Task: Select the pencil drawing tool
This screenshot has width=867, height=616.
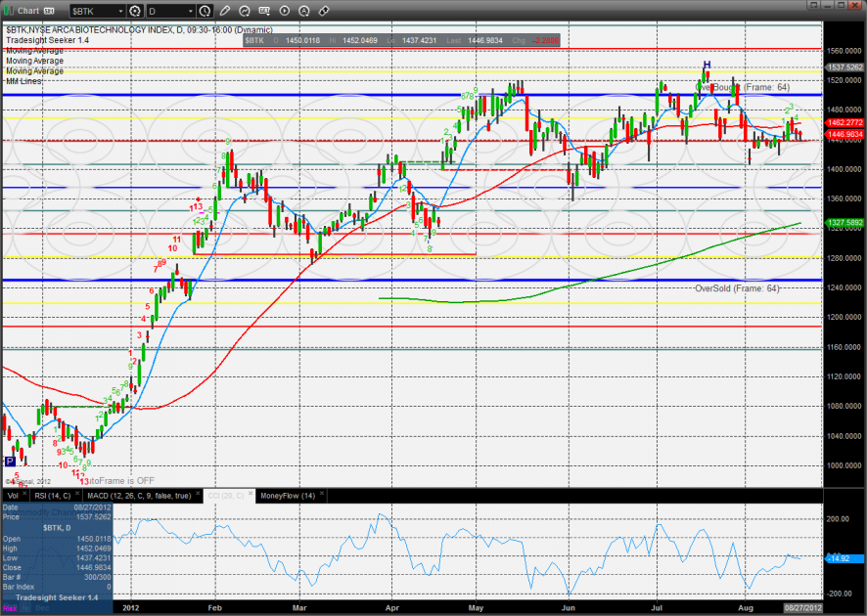Action: (x=224, y=12)
